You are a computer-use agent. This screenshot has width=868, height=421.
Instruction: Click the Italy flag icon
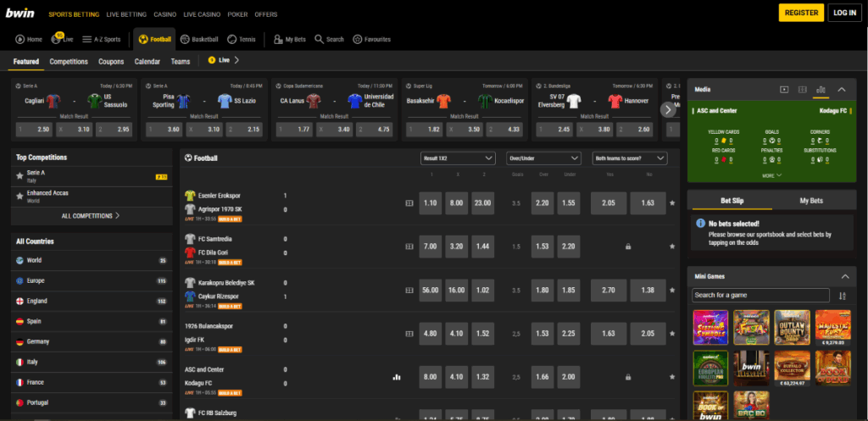coord(19,362)
